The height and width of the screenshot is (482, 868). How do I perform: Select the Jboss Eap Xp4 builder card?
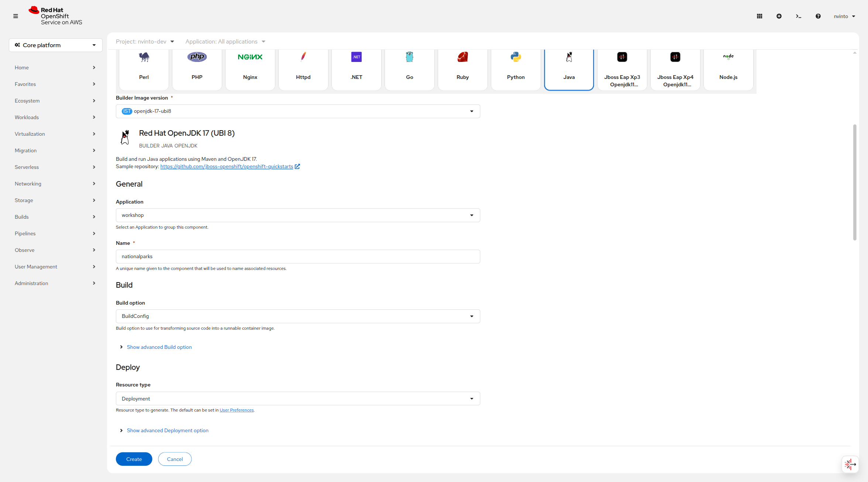pos(675,69)
